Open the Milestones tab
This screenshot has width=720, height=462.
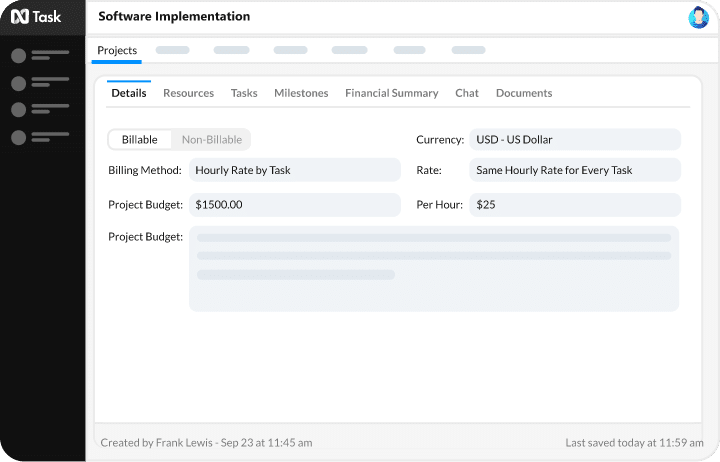(301, 93)
